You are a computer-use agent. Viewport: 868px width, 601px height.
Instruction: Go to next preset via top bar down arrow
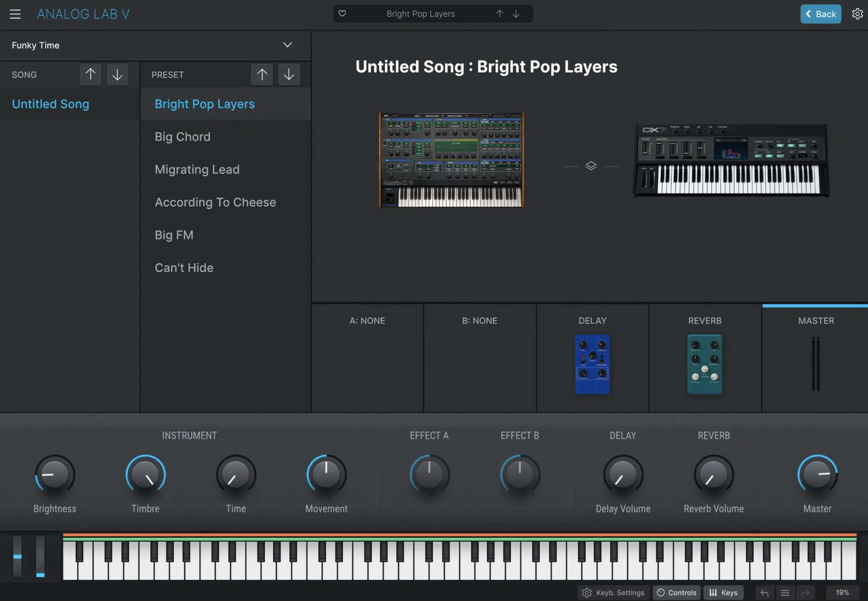516,14
